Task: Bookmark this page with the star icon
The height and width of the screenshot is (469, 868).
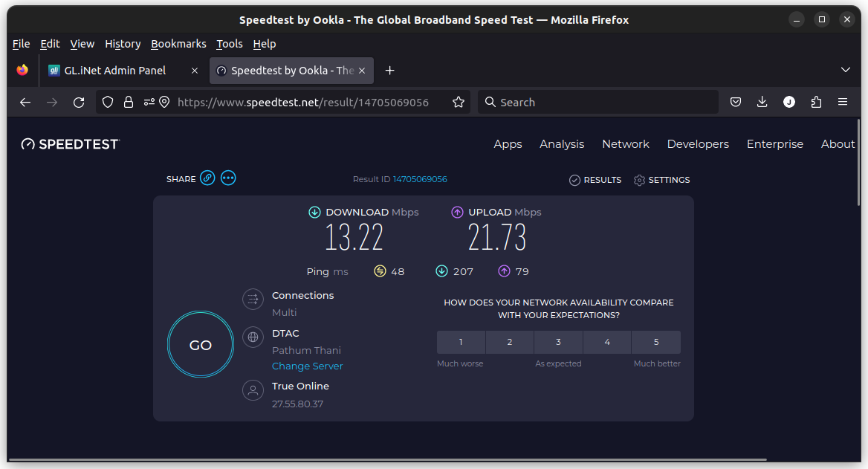Action: 459,103
